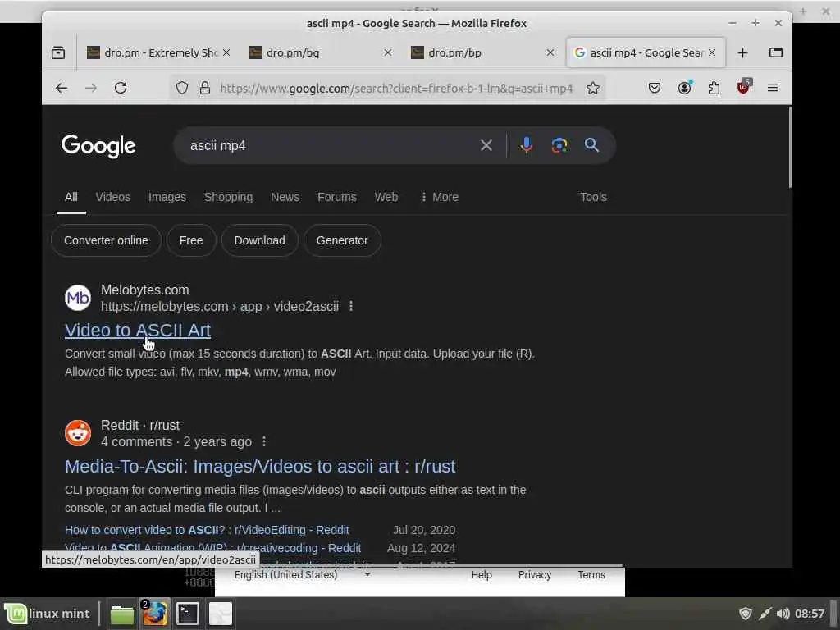Screen dimensions: 840x630
Task: Open the English (United States) language dropdown
Action: click(303, 575)
